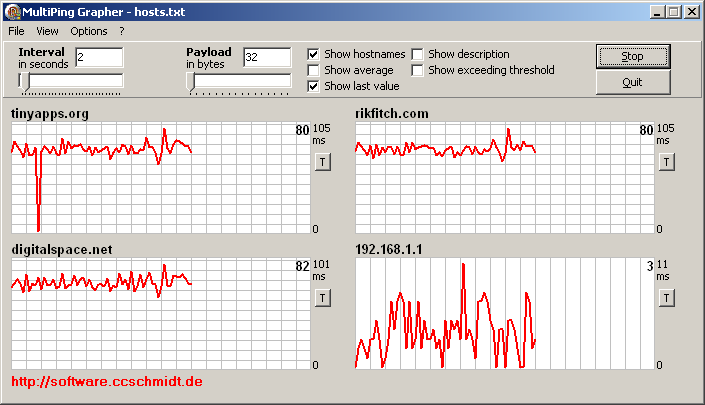Uncheck Show last value option
The width and height of the screenshot is (705, 405).
pyautogui.click(x=314, y=86)
